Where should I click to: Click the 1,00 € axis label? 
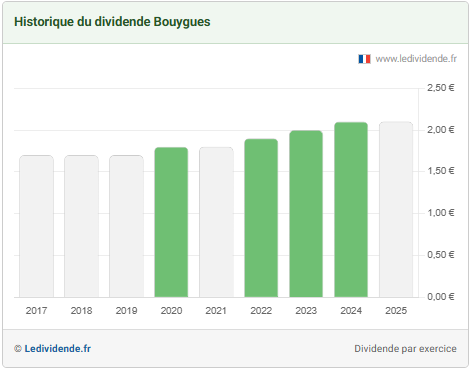pos(441,213)
